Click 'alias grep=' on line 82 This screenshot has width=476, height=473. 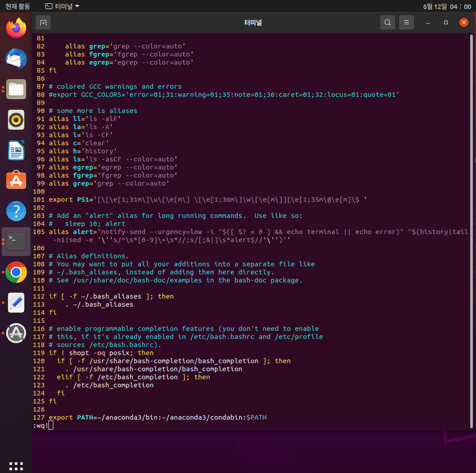pyautogui.click(x=87, y=46)
